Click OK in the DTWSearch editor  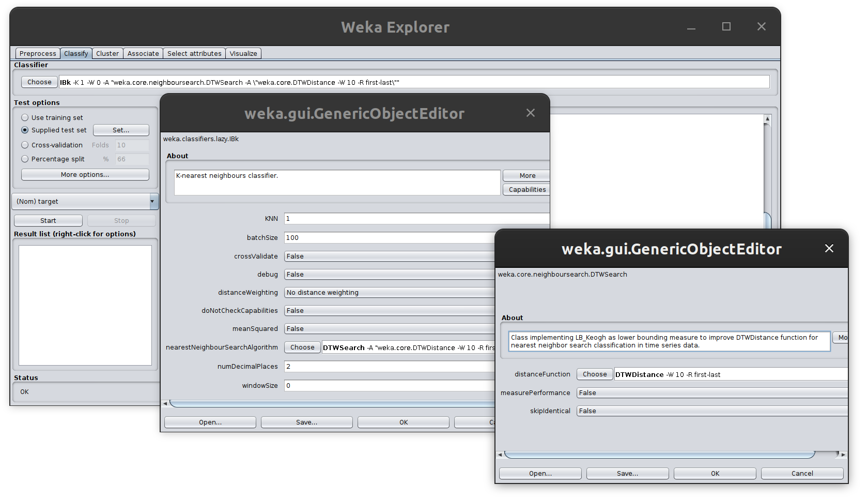(715, 473)
